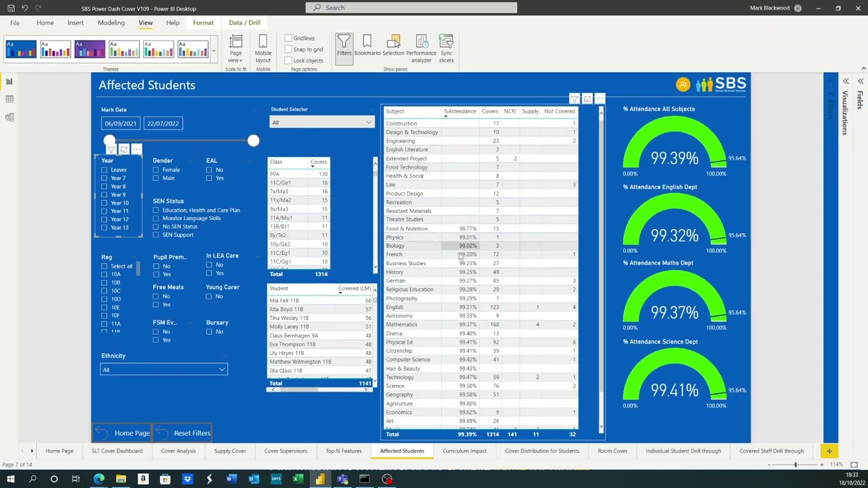Check the Male gender checkbox
Screen dimensions: 868x488
click(156, 178)
